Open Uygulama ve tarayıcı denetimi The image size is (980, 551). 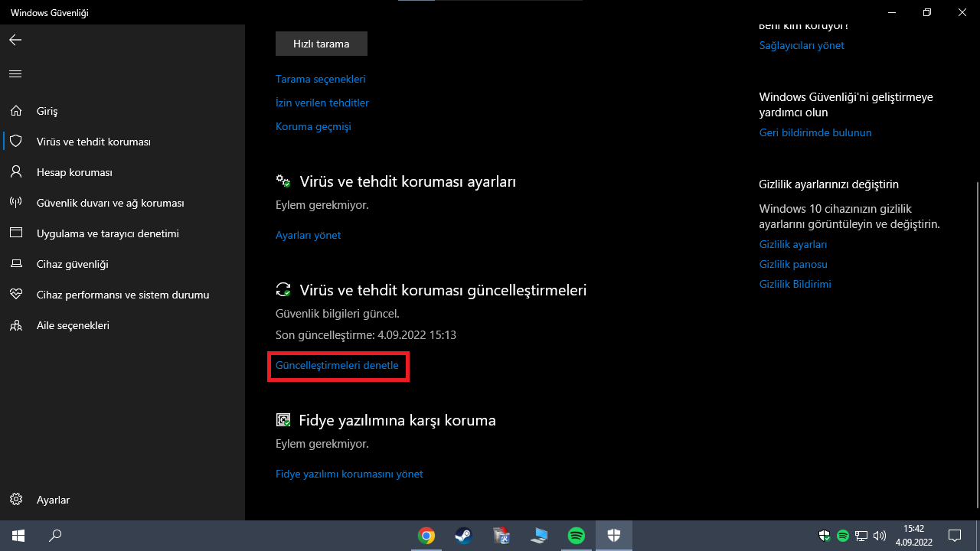click(x=122, y=233)
